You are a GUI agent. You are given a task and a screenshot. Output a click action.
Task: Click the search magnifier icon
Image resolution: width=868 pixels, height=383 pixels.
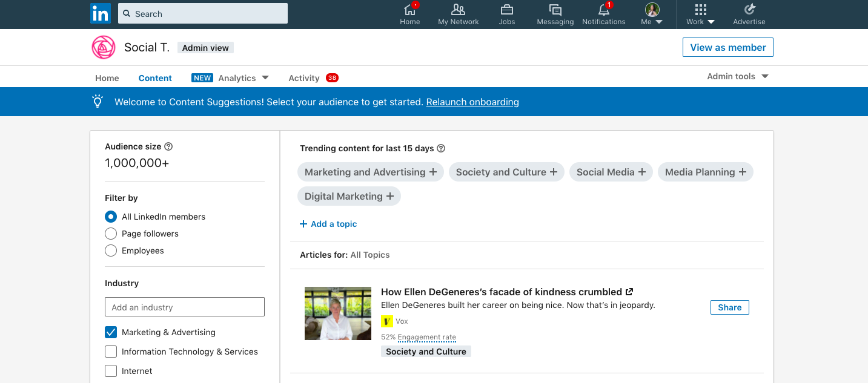[127, 13]
